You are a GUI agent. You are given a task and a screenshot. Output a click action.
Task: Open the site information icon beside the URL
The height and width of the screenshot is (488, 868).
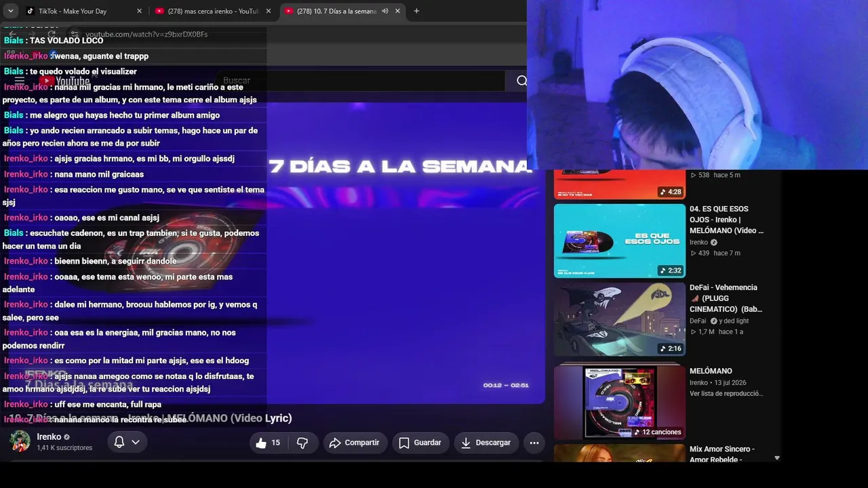(74, 34)
